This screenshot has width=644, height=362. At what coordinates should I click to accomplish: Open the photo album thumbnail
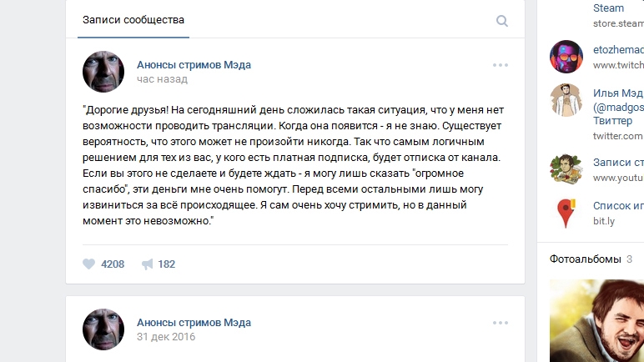point(596,320)
